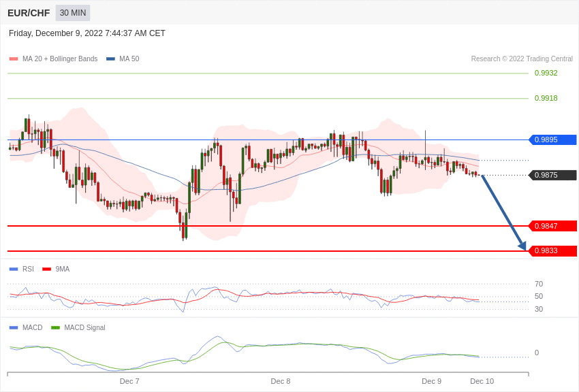The height and width of the screenshot is (392, 579).
Task: Click the blue 0.9895 pivot price tag
Action: (553, 140)
